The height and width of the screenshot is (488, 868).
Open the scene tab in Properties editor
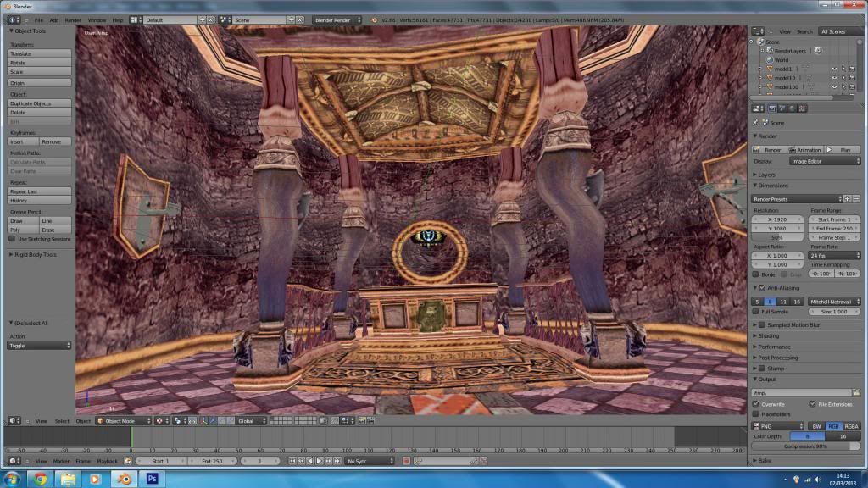tap(782, 108)
